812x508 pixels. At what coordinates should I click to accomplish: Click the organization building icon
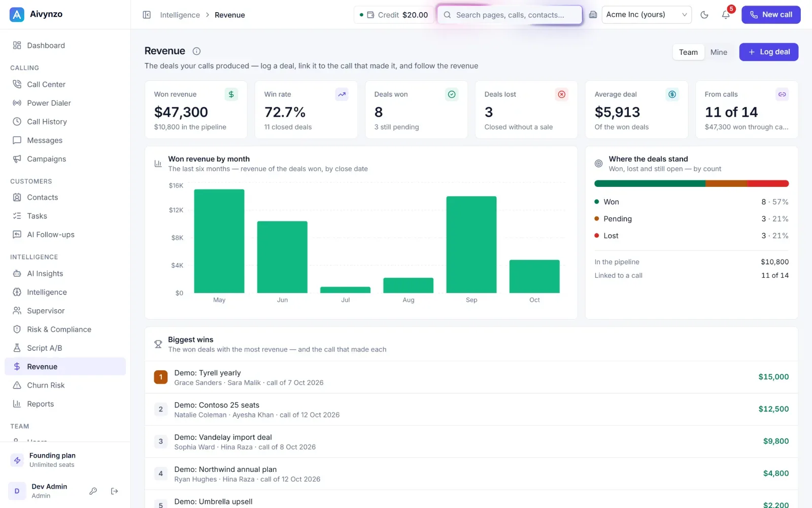pos(593,15)
